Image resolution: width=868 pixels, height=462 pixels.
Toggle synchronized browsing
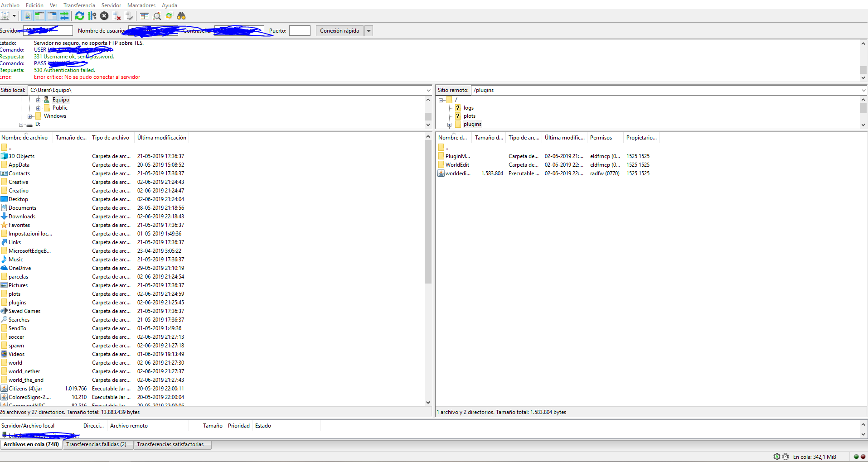[169, 16]
